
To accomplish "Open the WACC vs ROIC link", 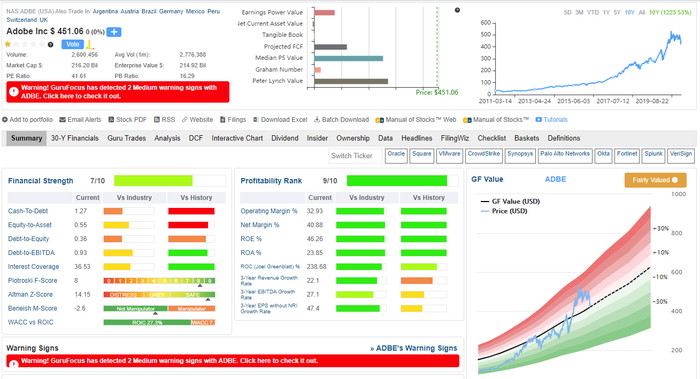I will [30, 322].
